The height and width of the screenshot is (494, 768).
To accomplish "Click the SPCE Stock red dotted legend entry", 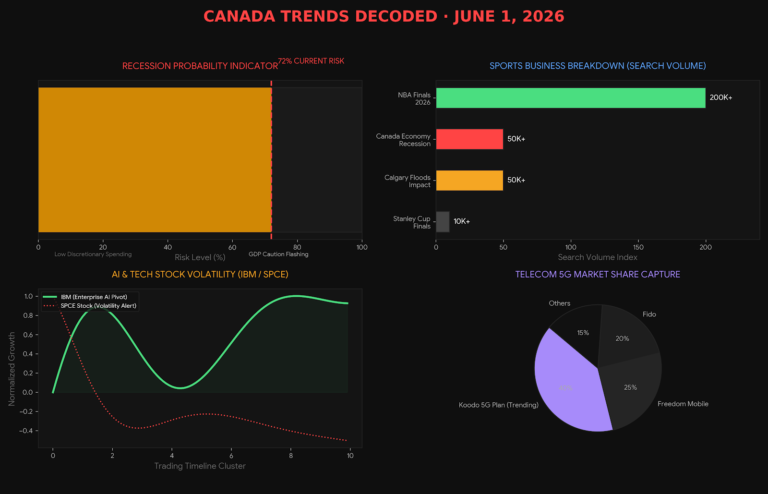I will [90, 306].
